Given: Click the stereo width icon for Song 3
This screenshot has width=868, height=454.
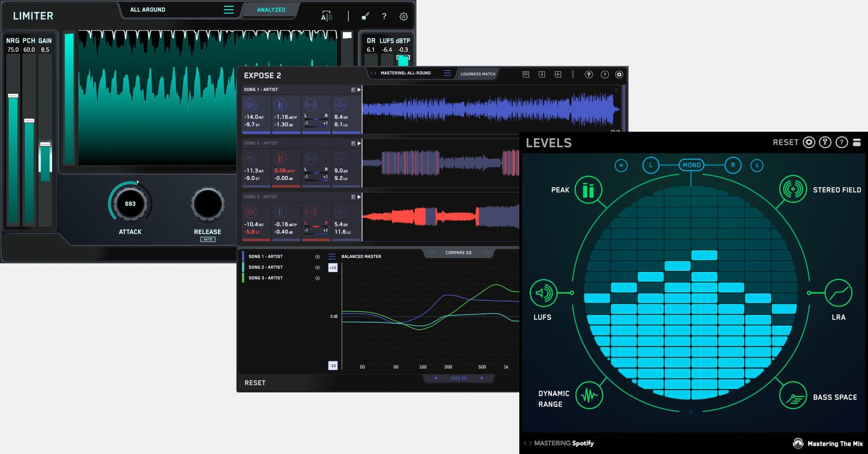Looking at the screenshot, I should point(311,212).
